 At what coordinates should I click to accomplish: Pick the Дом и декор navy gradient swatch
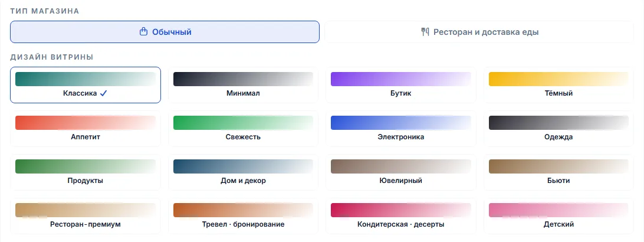click(243, 166)
